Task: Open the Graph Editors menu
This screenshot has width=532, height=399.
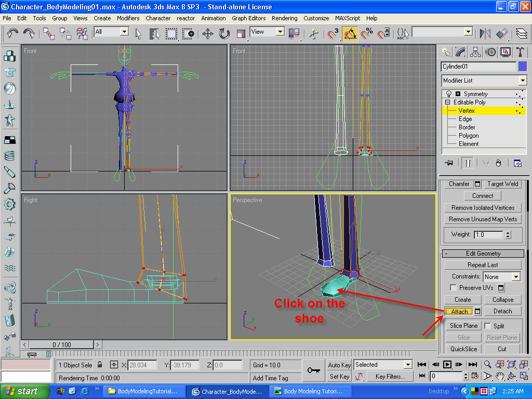Action: pyautogui.click(x=248, y=18)
